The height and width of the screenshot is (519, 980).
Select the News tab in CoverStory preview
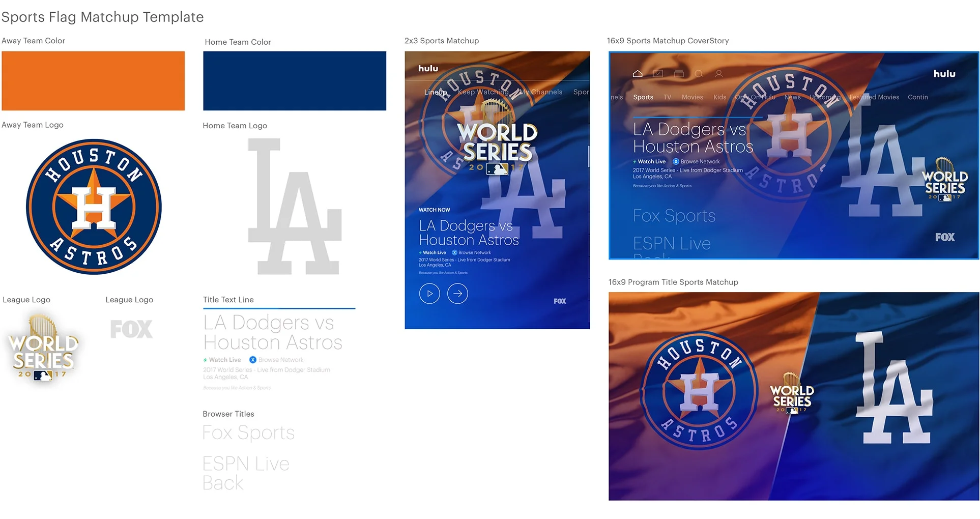click(792, 97)
